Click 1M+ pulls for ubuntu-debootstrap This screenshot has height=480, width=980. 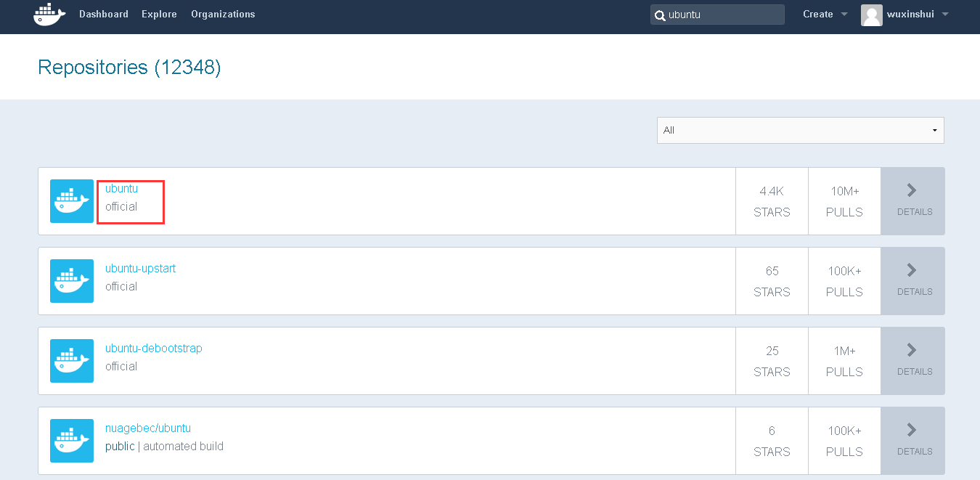(x=844, y=351)
